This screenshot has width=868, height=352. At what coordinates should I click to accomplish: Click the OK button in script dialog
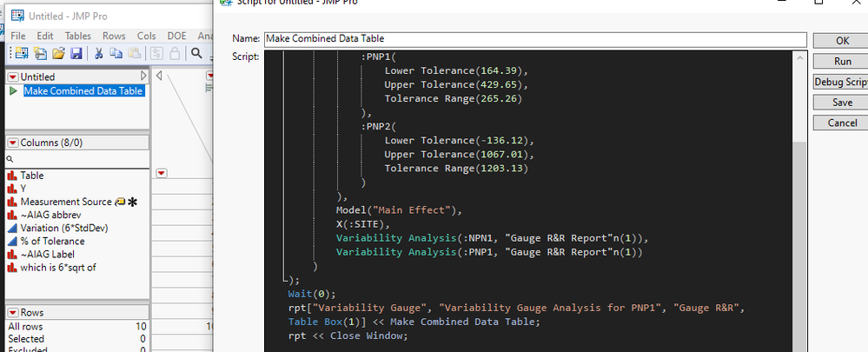[842, 40]
